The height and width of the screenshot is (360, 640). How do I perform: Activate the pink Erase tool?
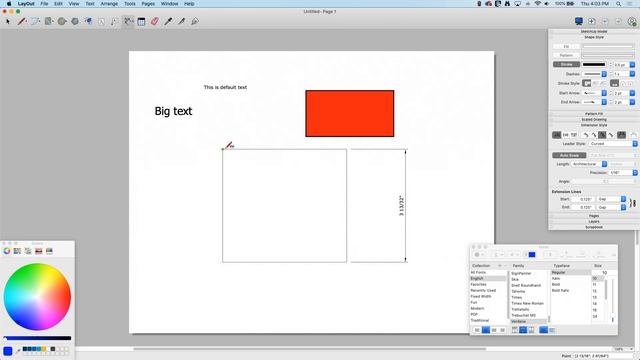pos(155,22)
